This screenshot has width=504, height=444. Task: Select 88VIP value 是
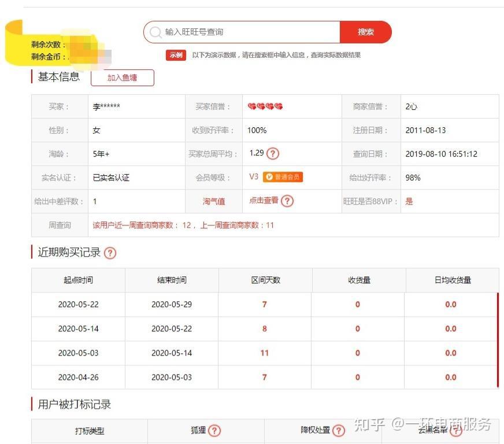(409, 201)
